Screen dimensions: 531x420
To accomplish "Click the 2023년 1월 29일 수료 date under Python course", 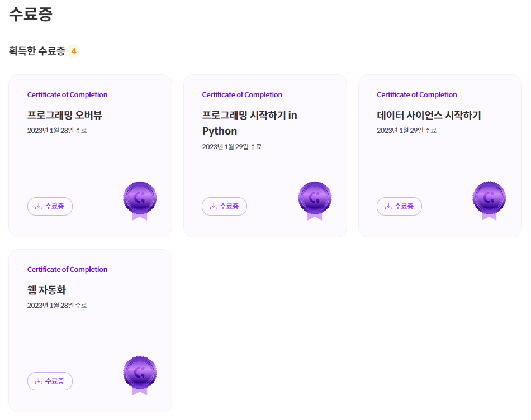I will tap(231, 146).
